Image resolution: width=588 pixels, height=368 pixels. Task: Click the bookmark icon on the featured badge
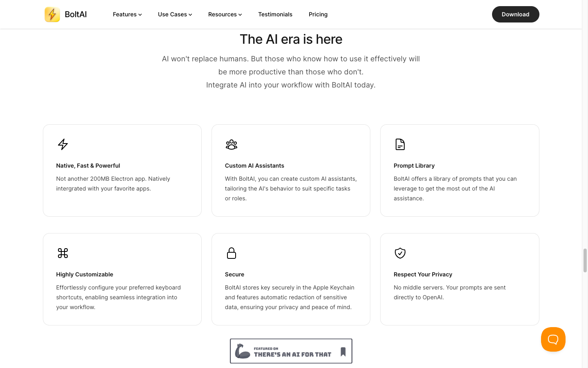pos(343,352)
